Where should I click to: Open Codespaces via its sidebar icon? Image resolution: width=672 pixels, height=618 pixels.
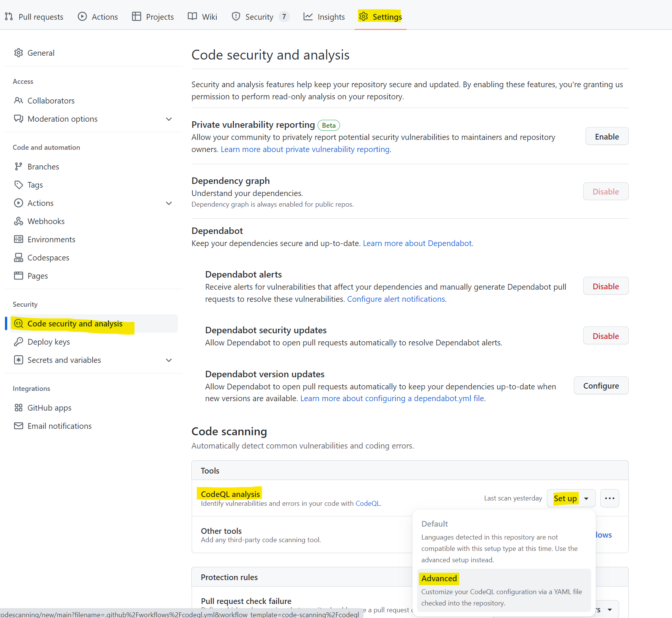pyautogui.click(x=19, y=257)
